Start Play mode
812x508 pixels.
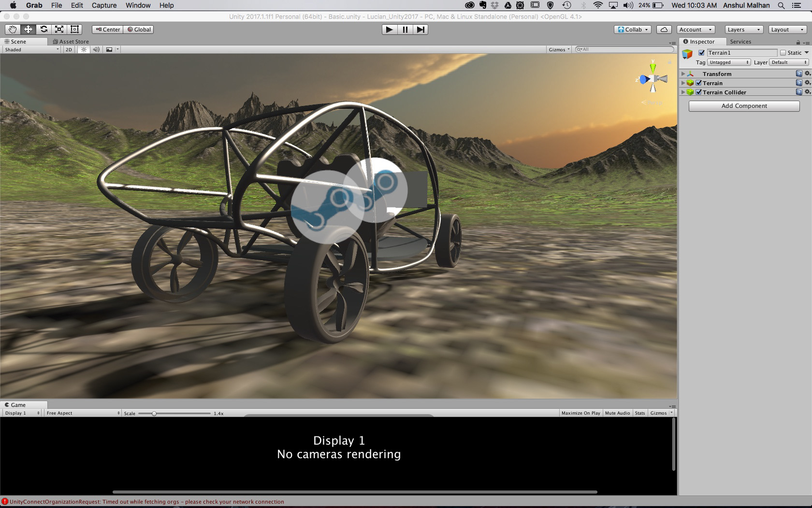pyautogui.click(x=389, y=30)
